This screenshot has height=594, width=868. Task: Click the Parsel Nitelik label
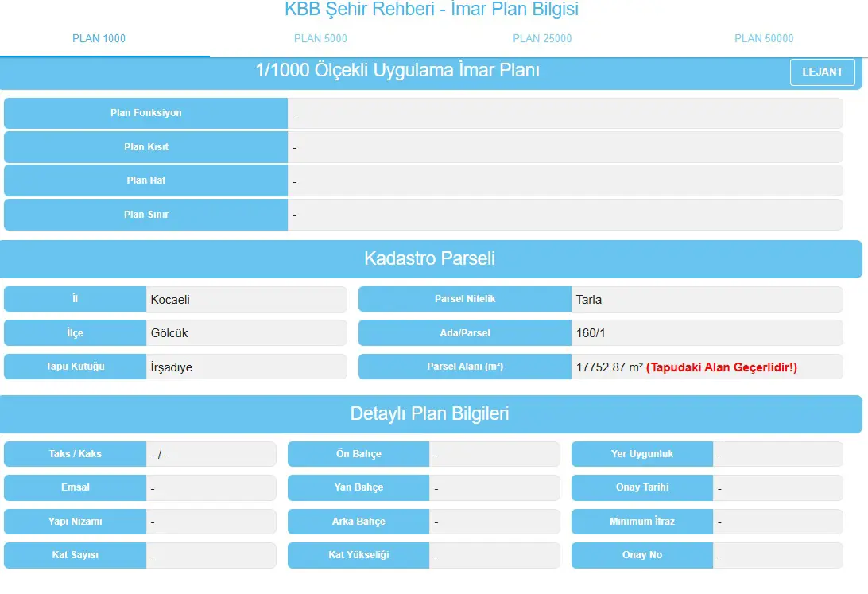point(465,300)
